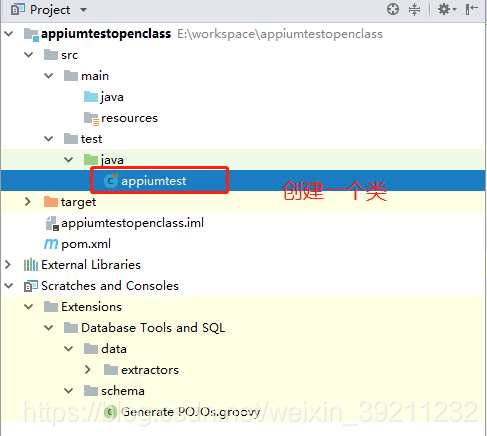
Task: Click the Database Tools folder icon
Action: 71,328
